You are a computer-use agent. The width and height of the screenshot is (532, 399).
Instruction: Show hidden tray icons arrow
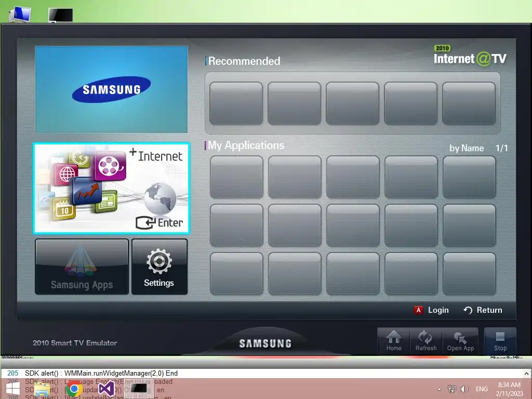click(x=440, y=389)
